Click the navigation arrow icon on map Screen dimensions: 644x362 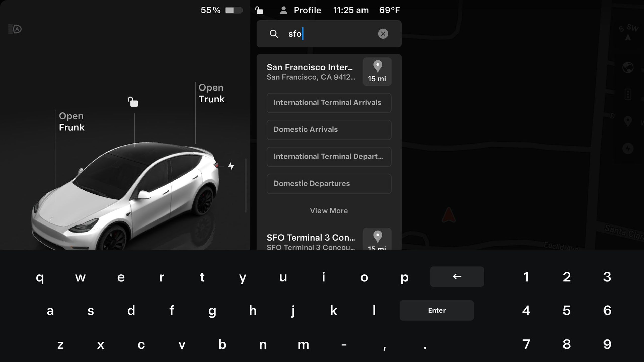tap(449, 215)
